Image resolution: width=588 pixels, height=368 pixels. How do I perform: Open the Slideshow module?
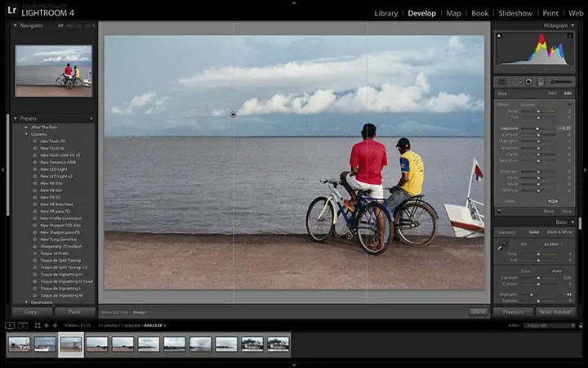tap(515, 13)
